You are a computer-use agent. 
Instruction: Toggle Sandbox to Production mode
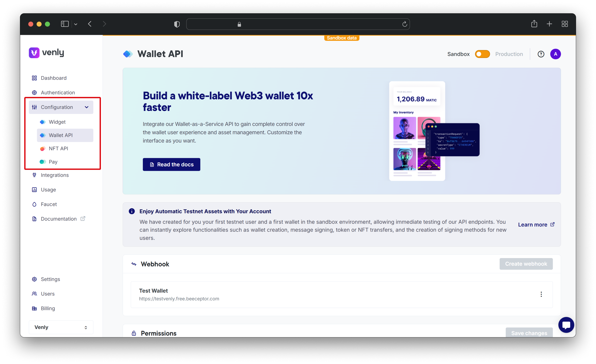[482, 54]
